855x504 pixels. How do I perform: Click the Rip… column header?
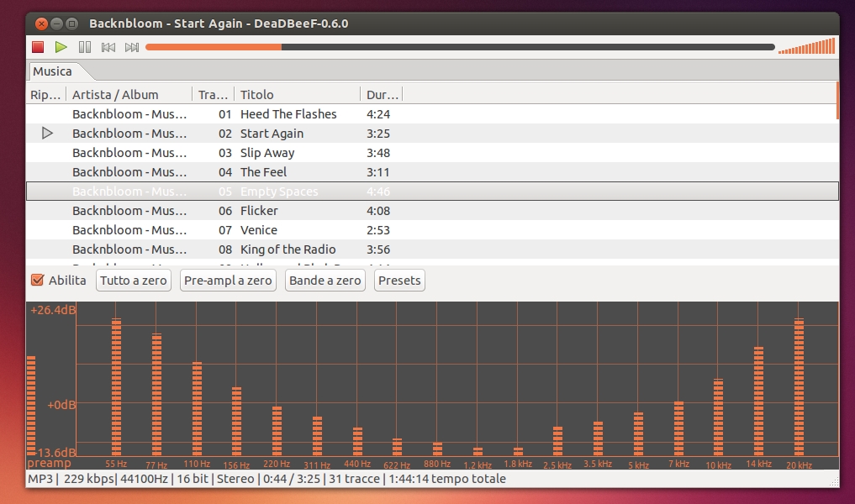[45, 95]
